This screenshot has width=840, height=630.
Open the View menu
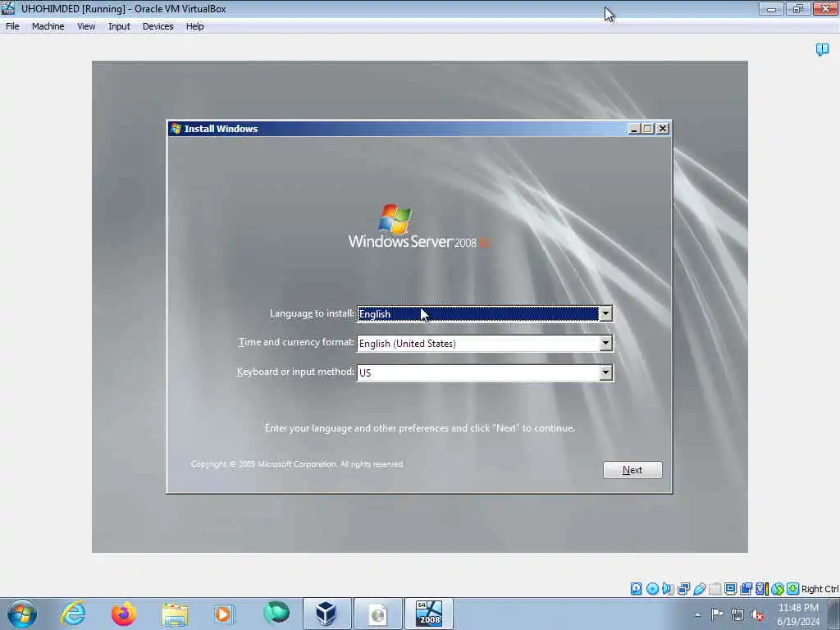pyautogui.click(x=85, y=26)
